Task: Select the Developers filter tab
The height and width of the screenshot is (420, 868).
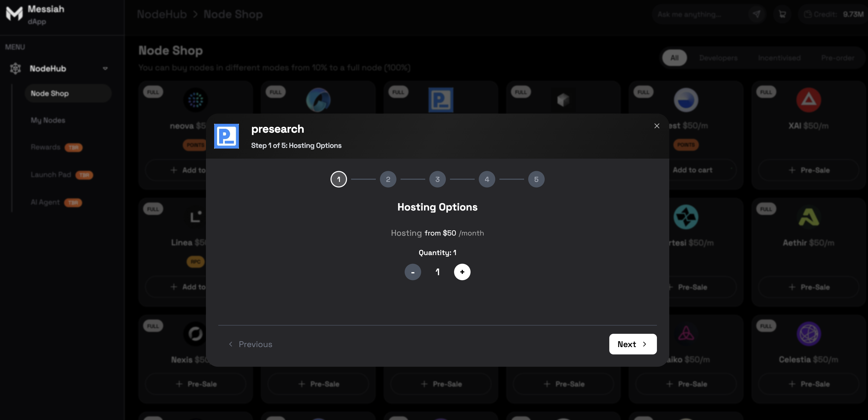Action: [718, 58]
